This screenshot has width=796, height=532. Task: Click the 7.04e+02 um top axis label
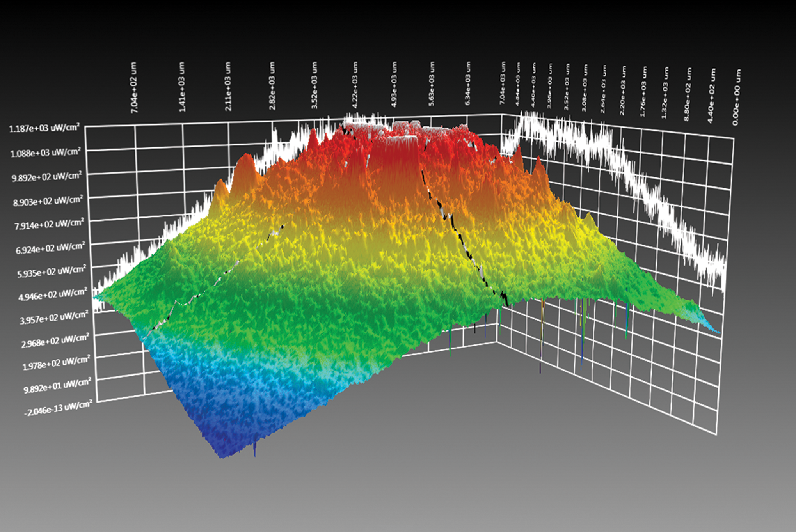[133, 88]
